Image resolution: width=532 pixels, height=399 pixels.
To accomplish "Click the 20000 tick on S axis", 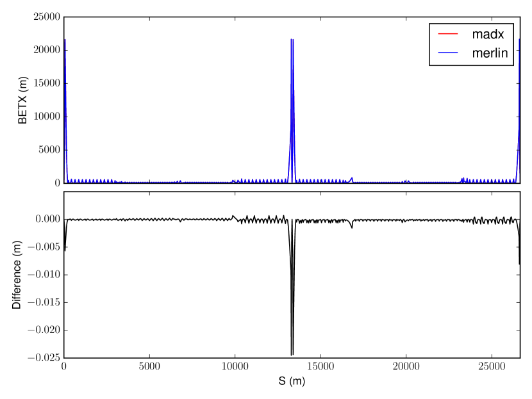I will tap(406, 366).
